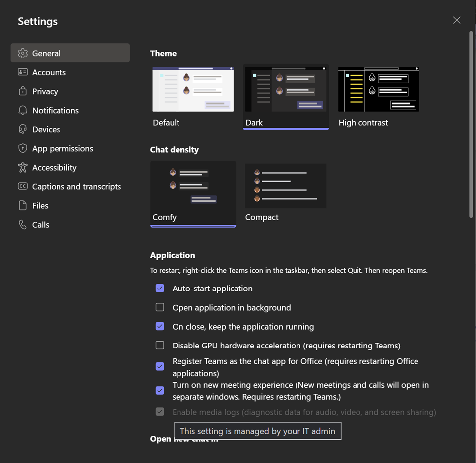Click the Calls phone icon
The image size is (476, 463).
23,225
